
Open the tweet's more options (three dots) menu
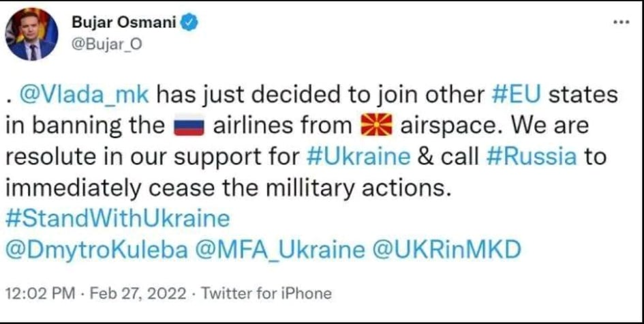pyautogui.click(x=621, y=22)
